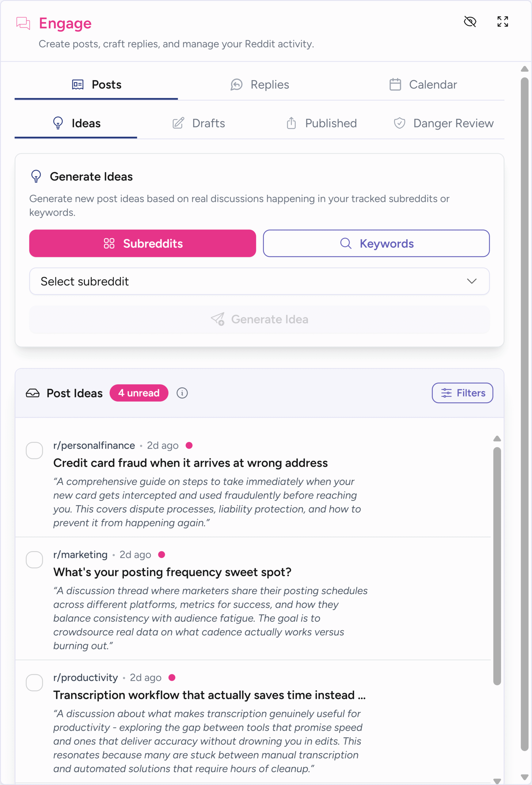The width and height of the screenshot is (532, 785).
Task: Open the Replies tab
Action: coord(260,84)
